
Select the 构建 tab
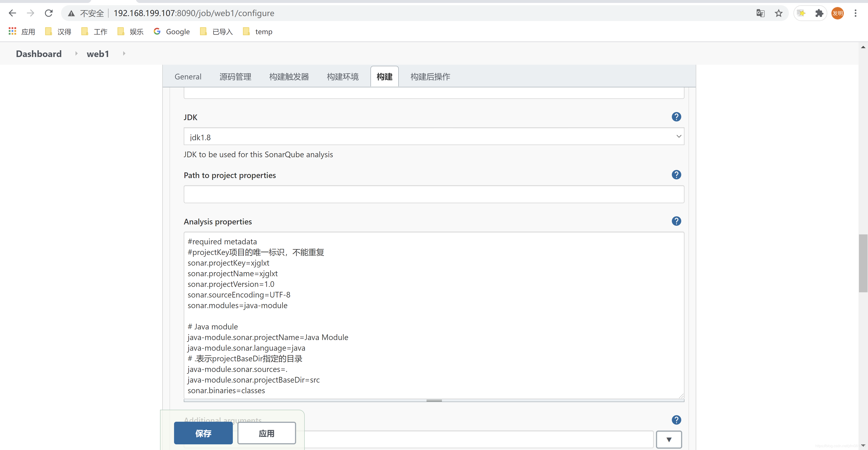pos(384,76)
